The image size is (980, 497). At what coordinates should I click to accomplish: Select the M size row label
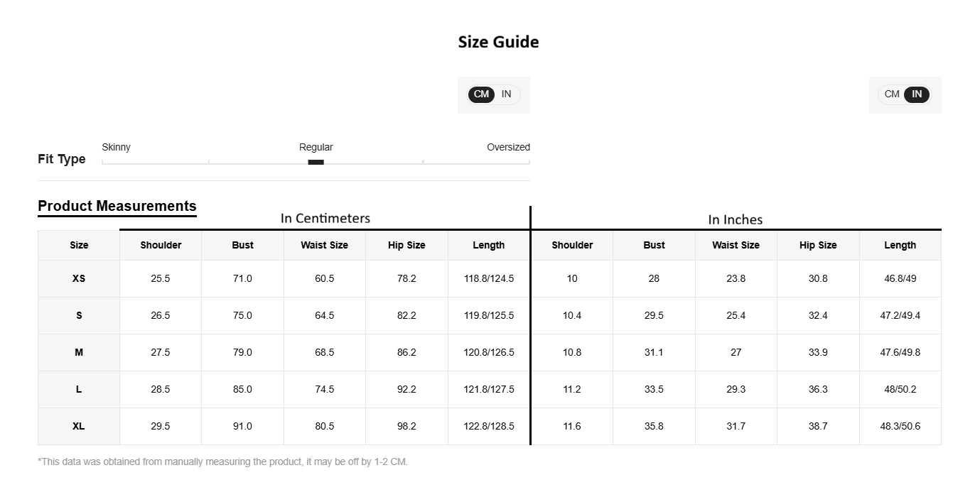point(79,352)
